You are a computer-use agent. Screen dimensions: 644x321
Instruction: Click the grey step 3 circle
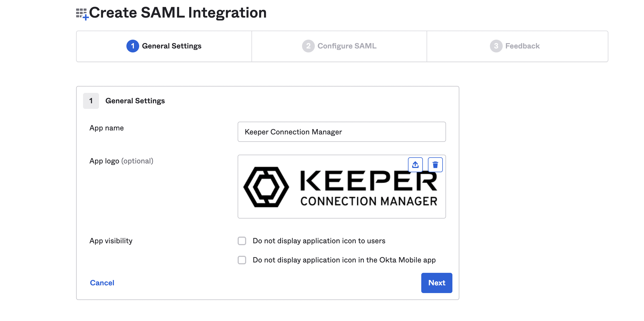496,46
